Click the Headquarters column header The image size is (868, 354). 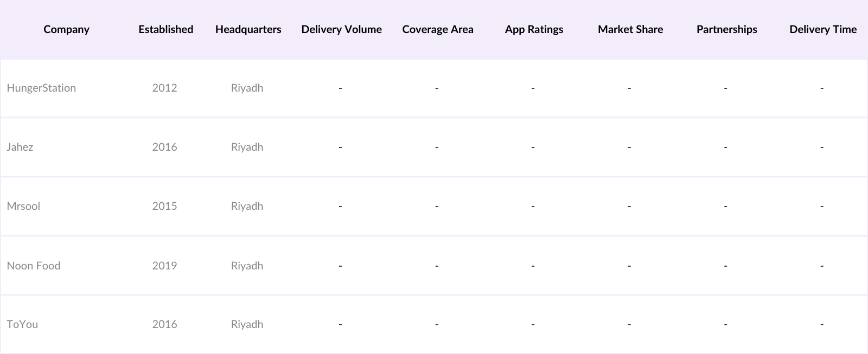(x=248, y=29)
